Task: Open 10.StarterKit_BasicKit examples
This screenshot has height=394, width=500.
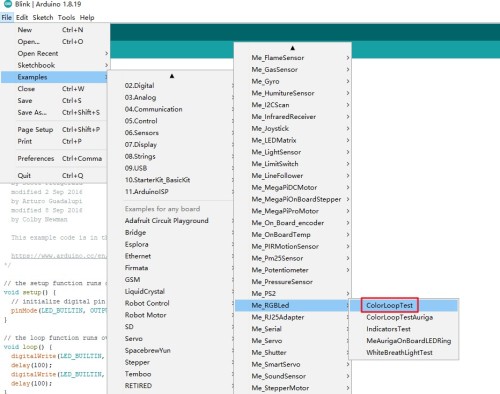Action: [171, 180]
